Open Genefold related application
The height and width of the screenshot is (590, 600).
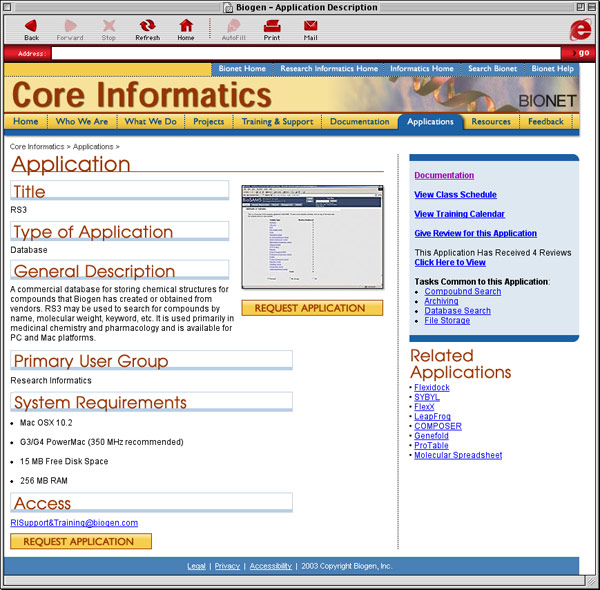click(x=431, y=435)
